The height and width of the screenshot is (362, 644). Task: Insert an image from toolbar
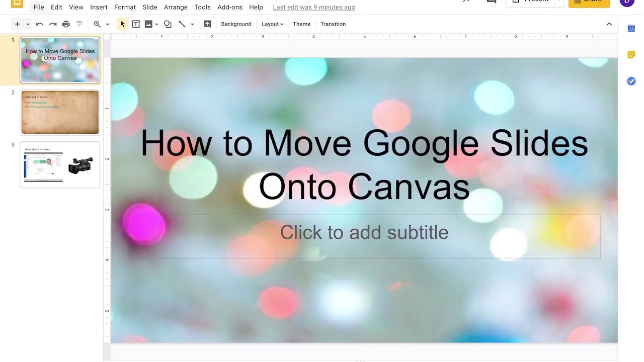148,24
